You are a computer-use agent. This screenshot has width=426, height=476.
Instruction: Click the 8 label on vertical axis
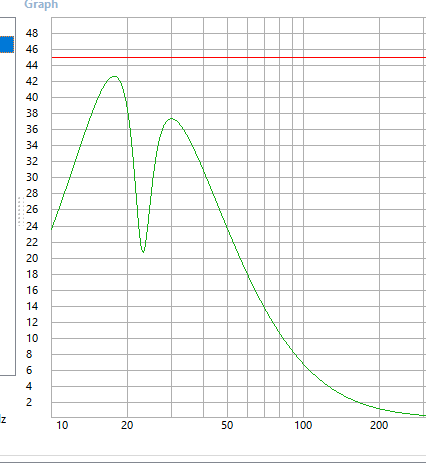pyautogui.click(x=29, y=354)
